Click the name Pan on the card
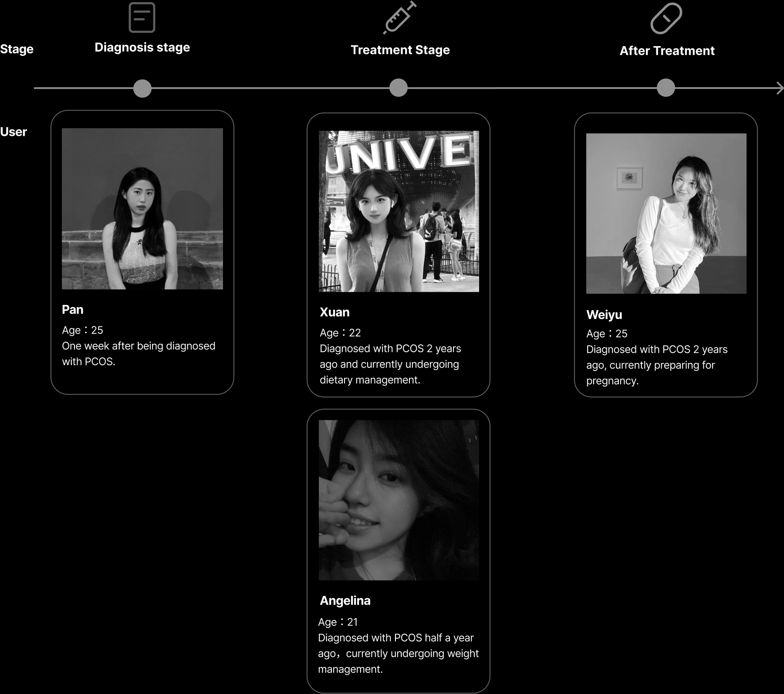 pyautogui.click(x=73, y=310)
